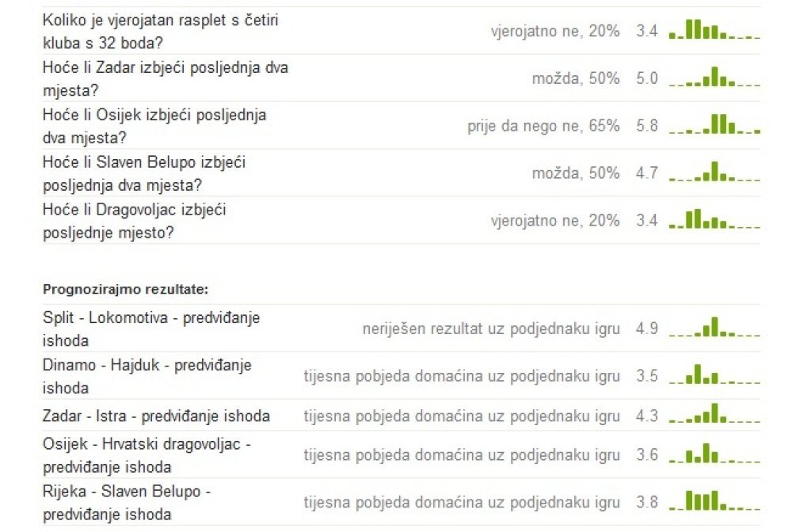The width and height of the screenshot is (792, 532).
Task: Click histogram for Split - Lokomotiva prediction
Action: [x=714, y=327]
